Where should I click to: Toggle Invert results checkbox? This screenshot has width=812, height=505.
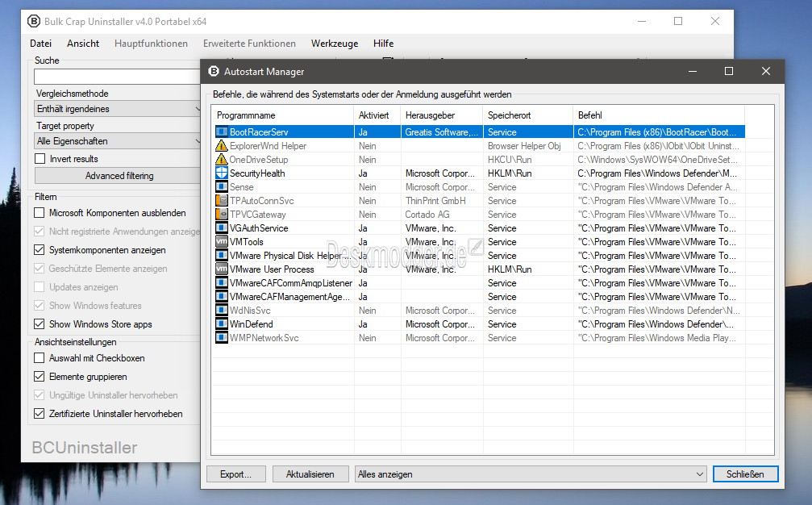pyautogui.click(x=40, y=158)
